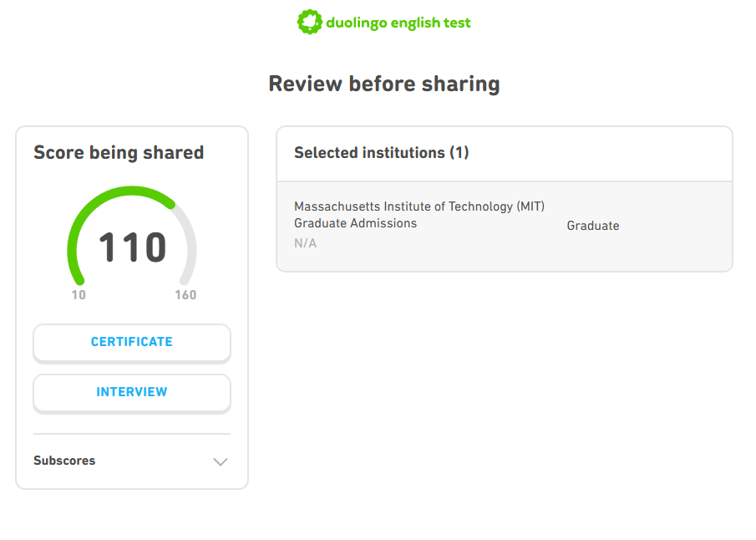Select the score gauge showing 110
This screenshot has height=540, width=756.
(x=132, y=237)
